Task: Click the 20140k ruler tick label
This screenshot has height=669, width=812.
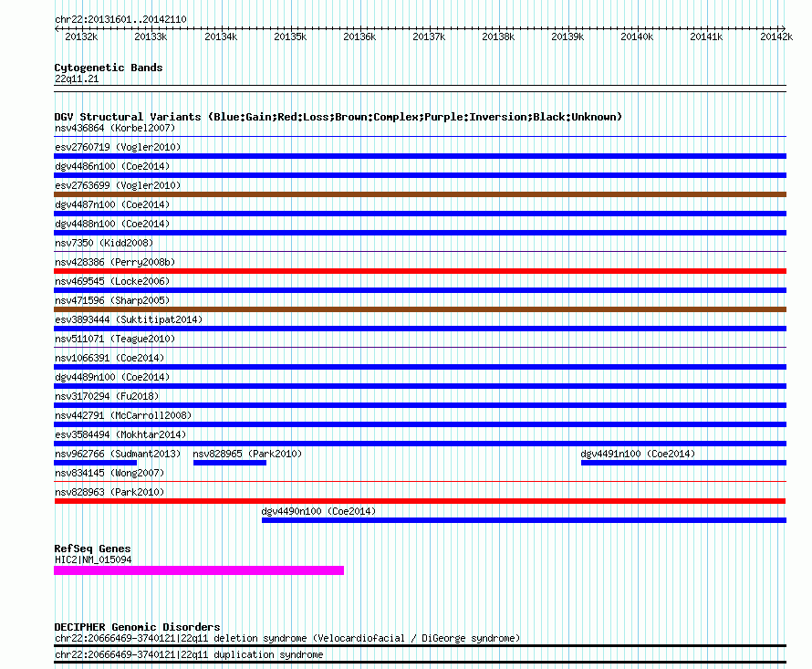Action: (637, 37)
